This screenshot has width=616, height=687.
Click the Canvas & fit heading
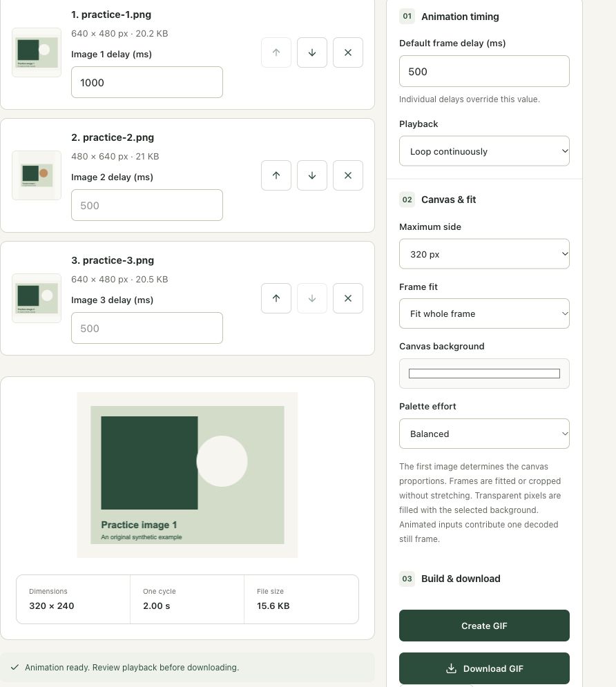click(x=449, y=200)
